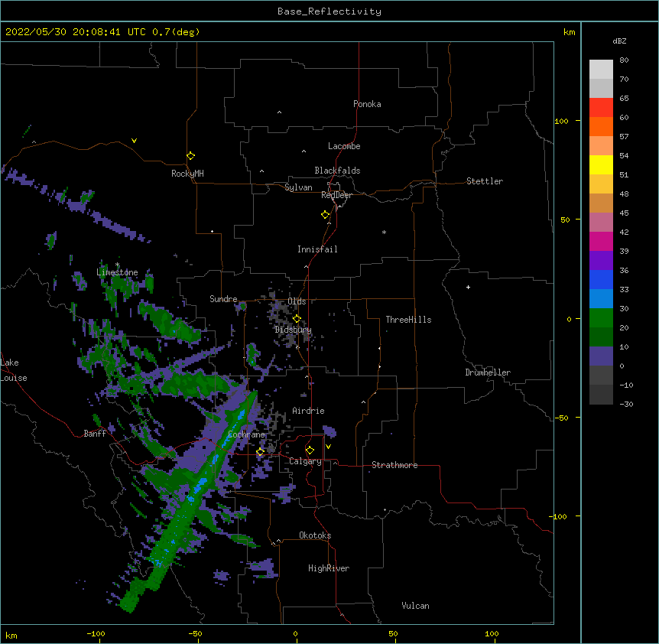Click the Base_Reflectivity title text
This screenshot has height=644, width=659.
(329, 11)
